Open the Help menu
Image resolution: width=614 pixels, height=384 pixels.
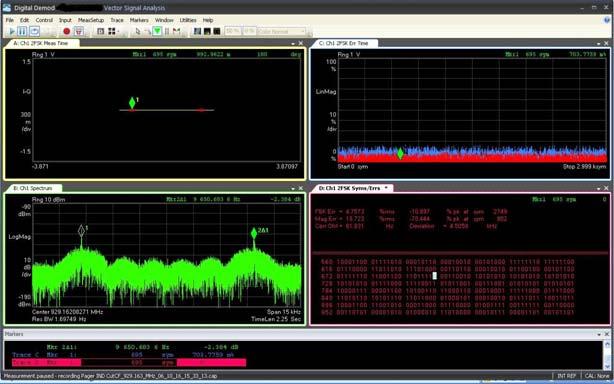[x=208, y=20]
